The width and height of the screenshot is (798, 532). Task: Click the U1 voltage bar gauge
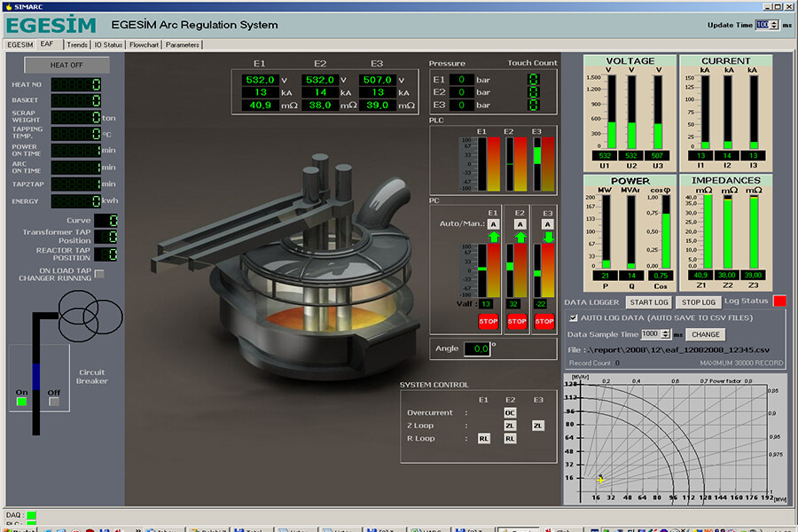click(x=612, y=112)
